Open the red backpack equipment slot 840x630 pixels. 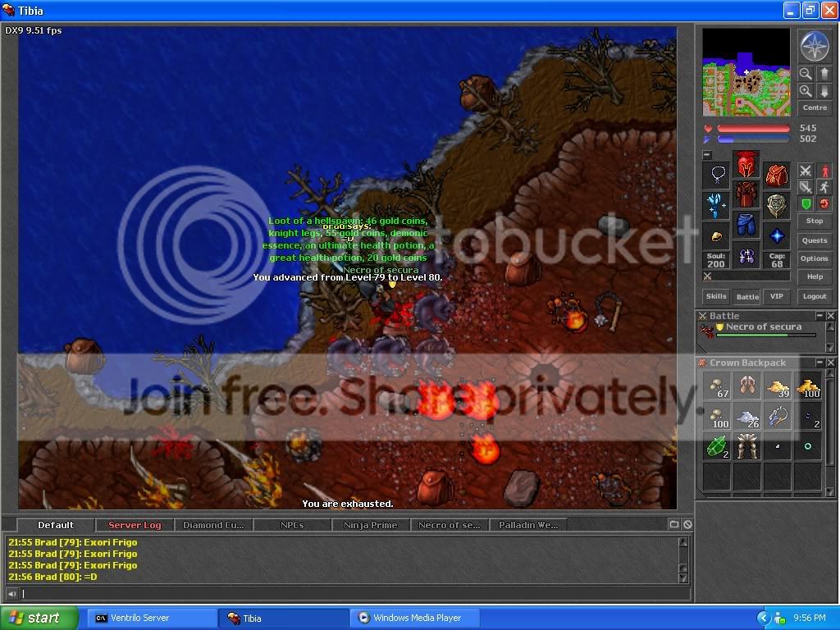click(x=776, y=175)
